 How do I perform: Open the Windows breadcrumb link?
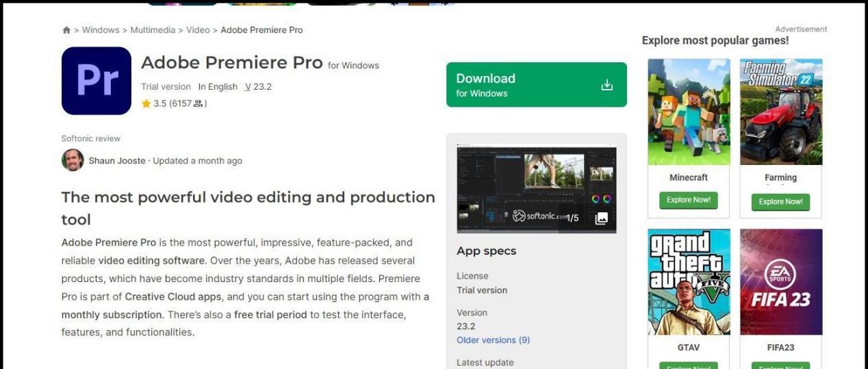pos(101,30)
